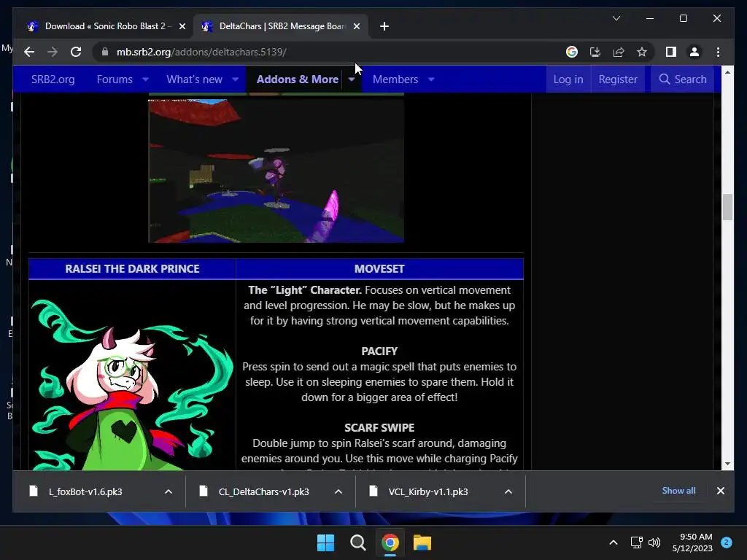Switch to Download Sonic Robo Blast 2 tab

106,26
